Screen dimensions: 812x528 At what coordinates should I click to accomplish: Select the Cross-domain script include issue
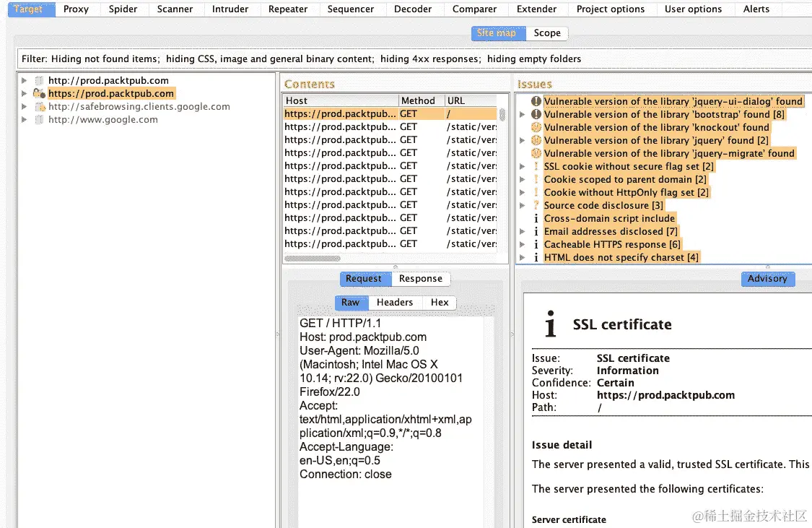tap(609, 219)
